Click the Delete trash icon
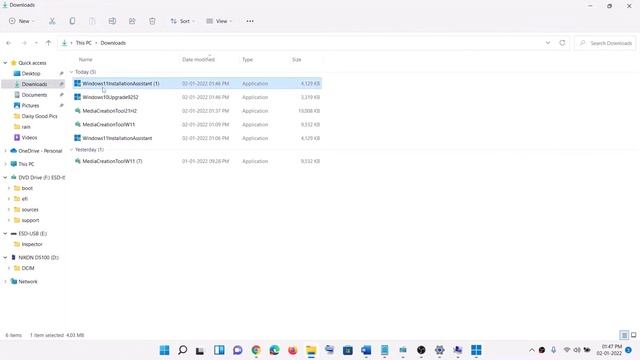Viewport: 640px width, 360px height. pos(152,21)
